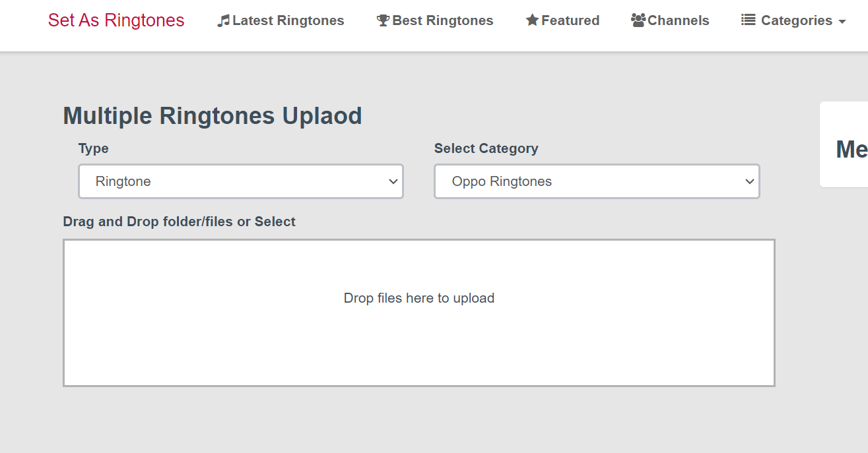The height and width of the screenshot is (453, 868).
Task: Open the Latest Ringtones nav link
Action: (288, 21)
